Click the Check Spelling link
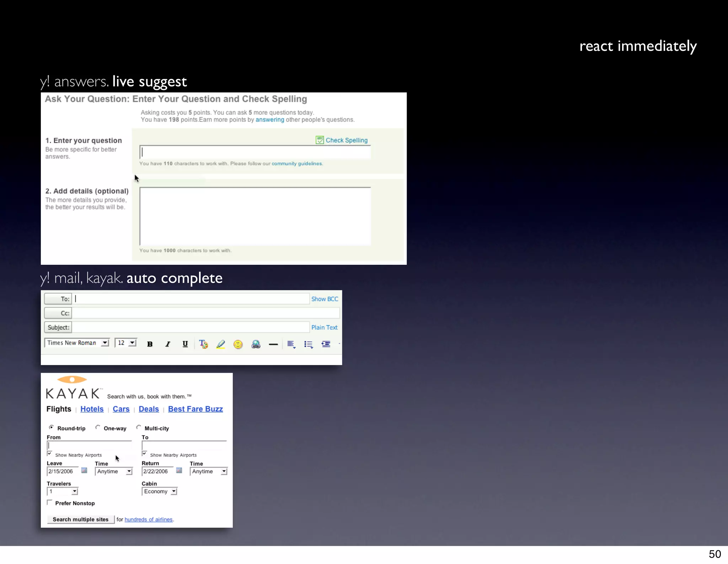Image resolution: width=728 pixels, height=564 pixels. tap(347, 140)
